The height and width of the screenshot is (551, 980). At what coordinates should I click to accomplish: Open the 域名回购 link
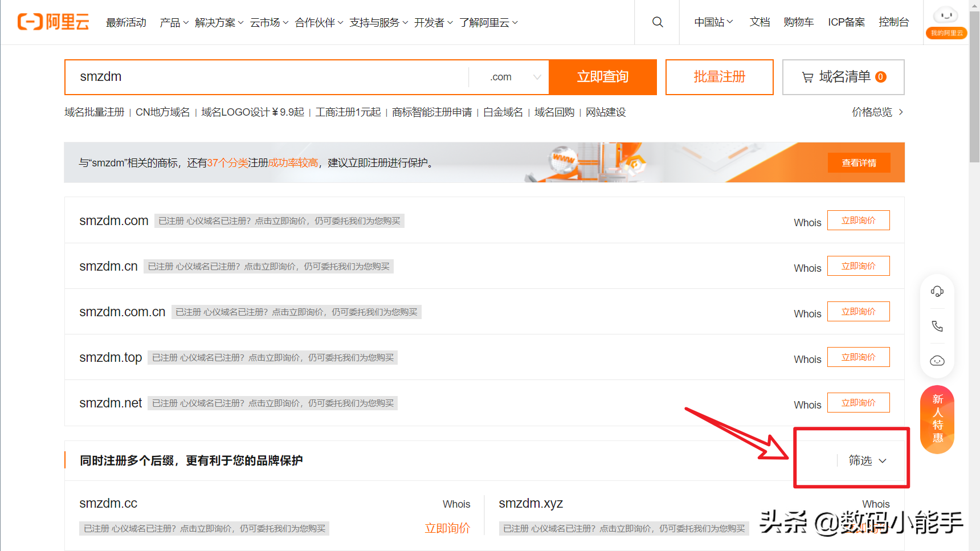pyautogui.click(x=554, y=112)
